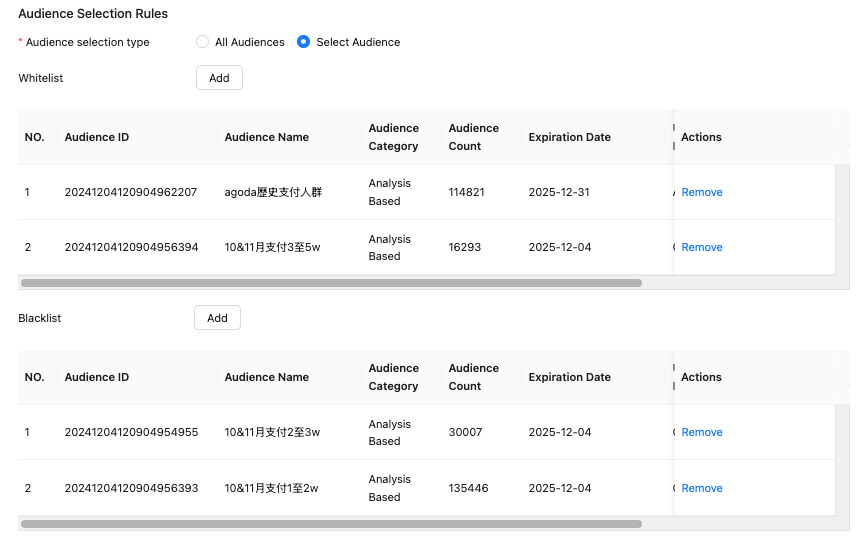Select the All Audiences radio button

click(203, 42)
